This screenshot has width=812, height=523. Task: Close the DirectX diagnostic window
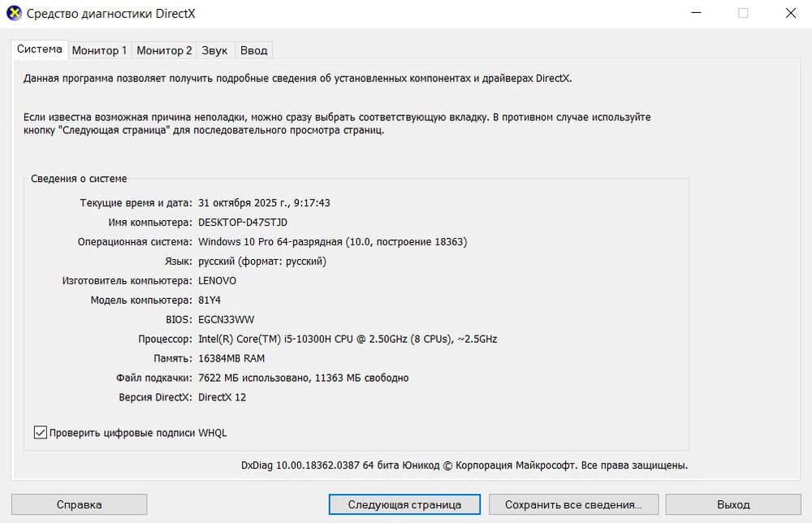pos(789,13)
